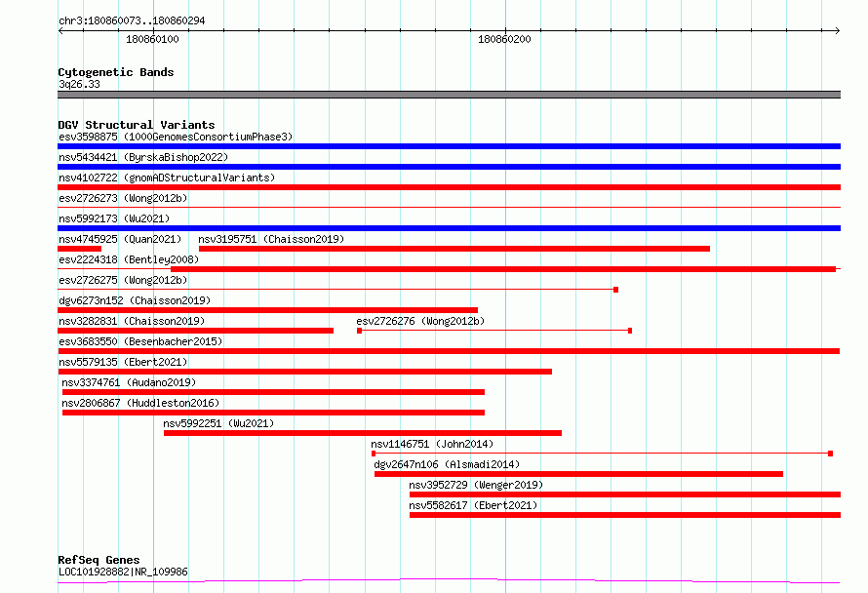This screenshot has width=868, height=593.
Task: Open the esv3683550 (Besenbacher2015) label
Action: tap(140, 341)
